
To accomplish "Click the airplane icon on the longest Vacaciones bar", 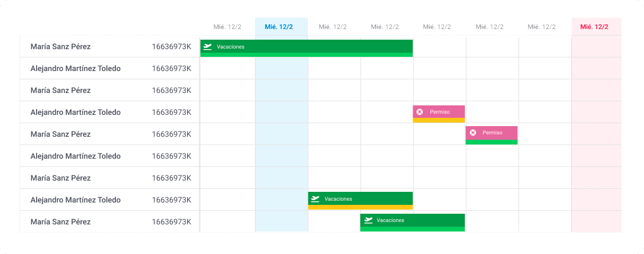I will 207,47.
